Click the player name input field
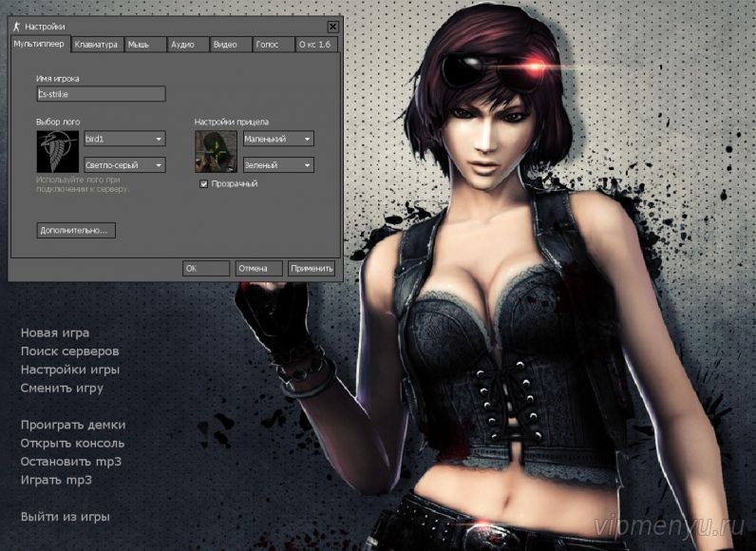Screen dimensions: 756x551 point(102,94)
